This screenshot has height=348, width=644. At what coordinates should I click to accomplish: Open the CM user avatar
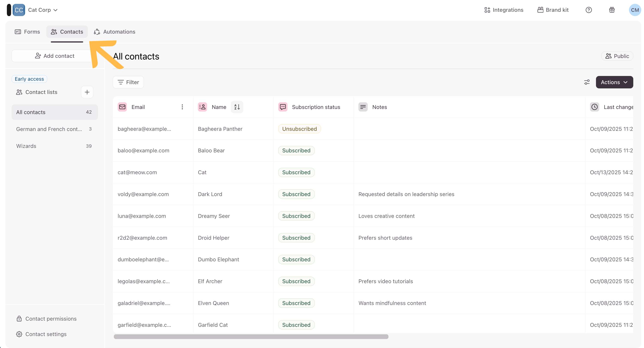[635, 10]
